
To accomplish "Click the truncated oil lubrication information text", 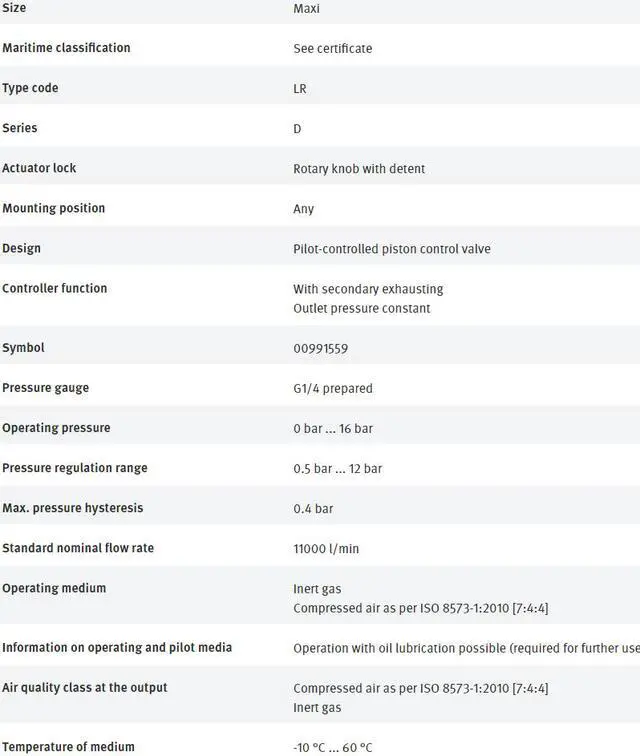I will tap(466, 648).
